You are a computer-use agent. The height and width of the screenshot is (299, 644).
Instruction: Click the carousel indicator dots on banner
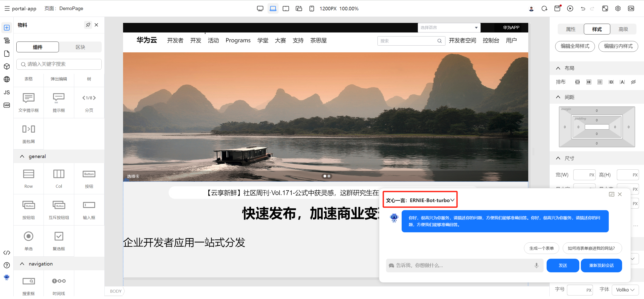click(327, 176)
